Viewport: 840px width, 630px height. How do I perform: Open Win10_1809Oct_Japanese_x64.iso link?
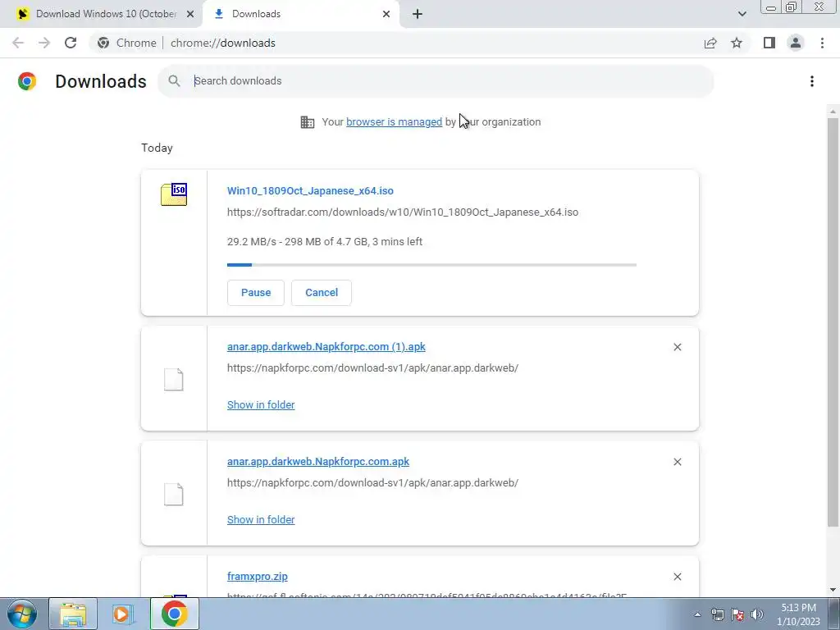tap(310, 190)
